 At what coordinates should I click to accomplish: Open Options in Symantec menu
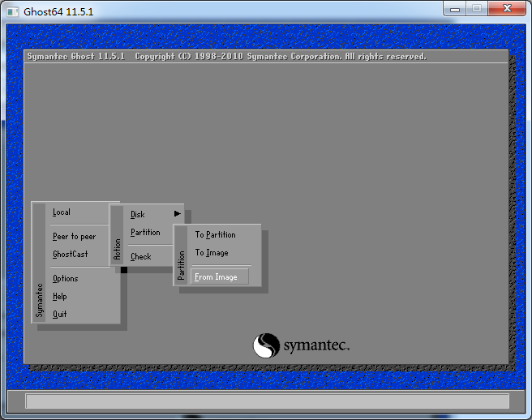tap(65, 279)
